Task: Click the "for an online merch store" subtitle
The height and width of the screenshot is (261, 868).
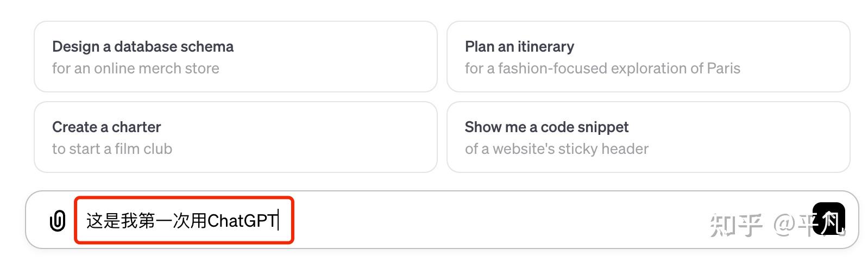Action: (x=136, y=69)
